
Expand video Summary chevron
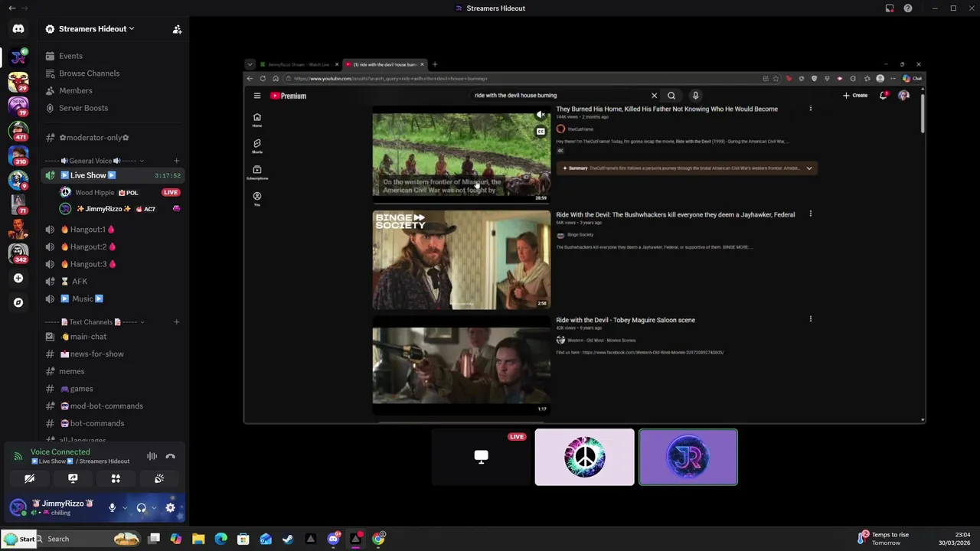pyautogui.click(x=809, y=168)
